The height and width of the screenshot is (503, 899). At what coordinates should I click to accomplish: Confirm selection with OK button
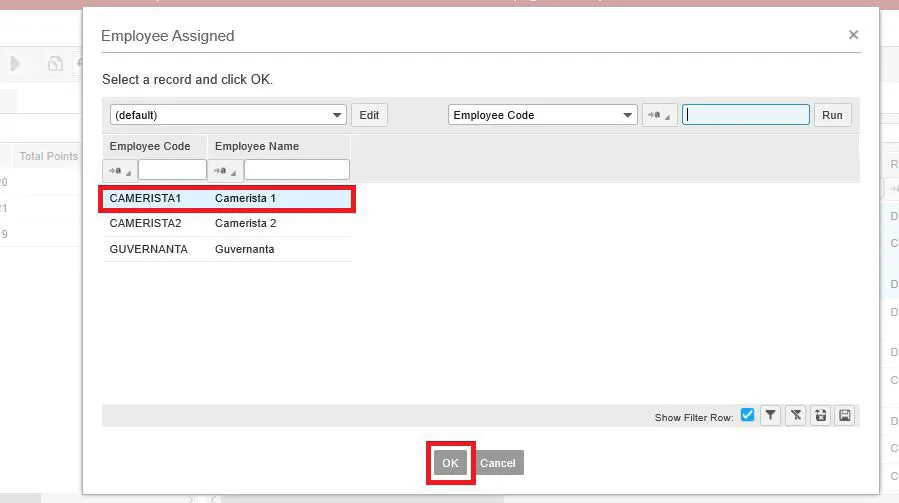coord(450,463)
